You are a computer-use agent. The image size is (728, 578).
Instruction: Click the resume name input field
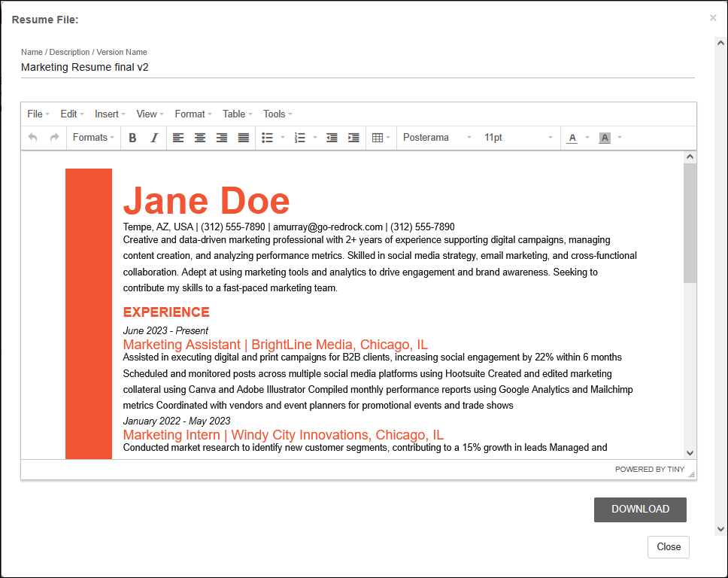[357, 68]
